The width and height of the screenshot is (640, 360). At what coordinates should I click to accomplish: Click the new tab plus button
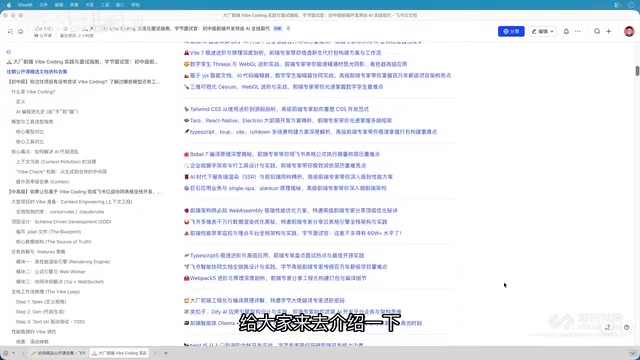tap(166, 353)
